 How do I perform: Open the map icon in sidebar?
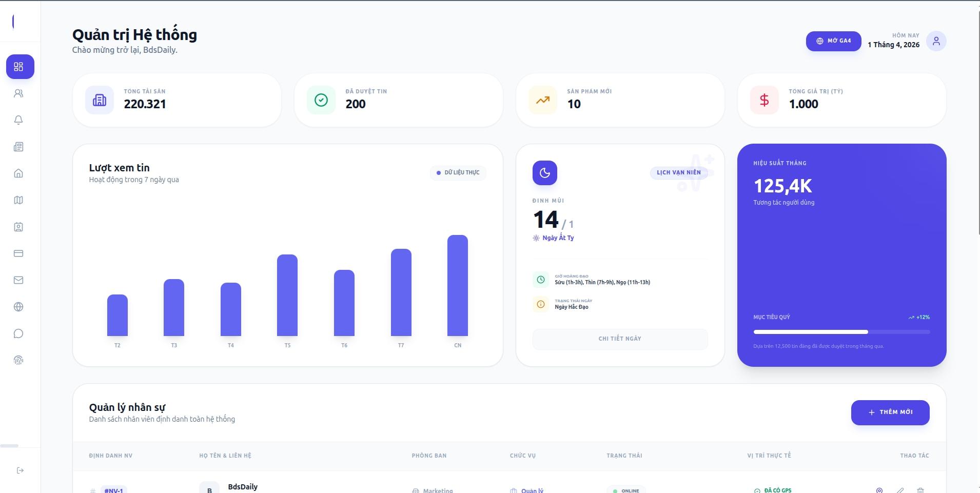tap(18, 200)
